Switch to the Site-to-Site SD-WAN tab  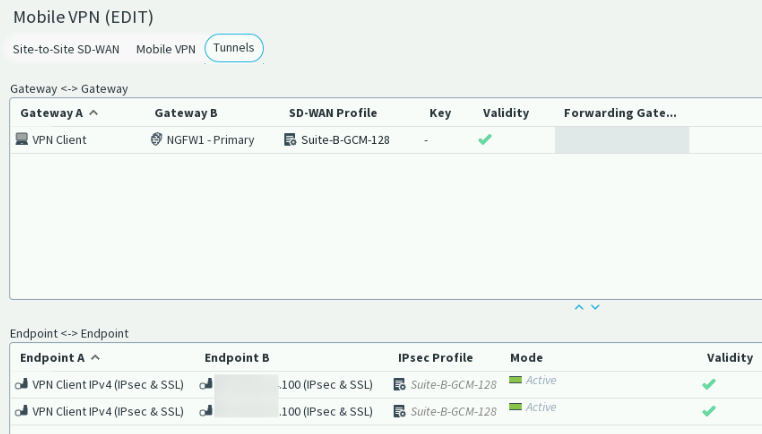coord(66,49)
